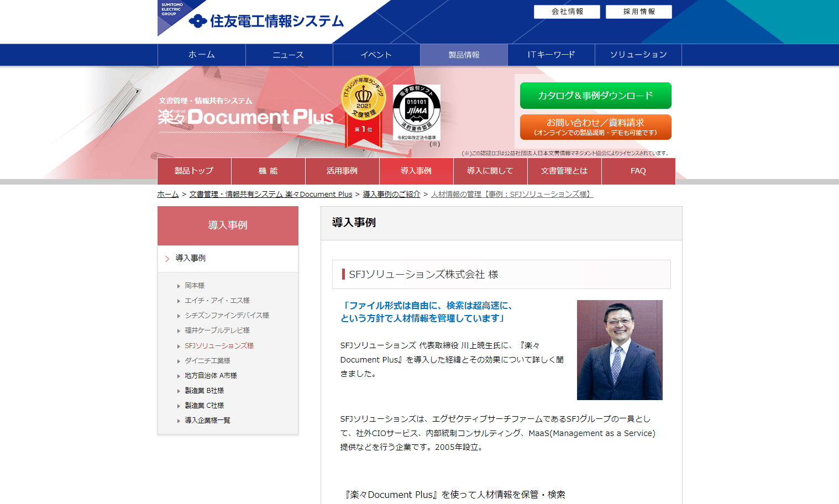Click 導入事例のご紹介 breadcrumb link

pos(391,195)
